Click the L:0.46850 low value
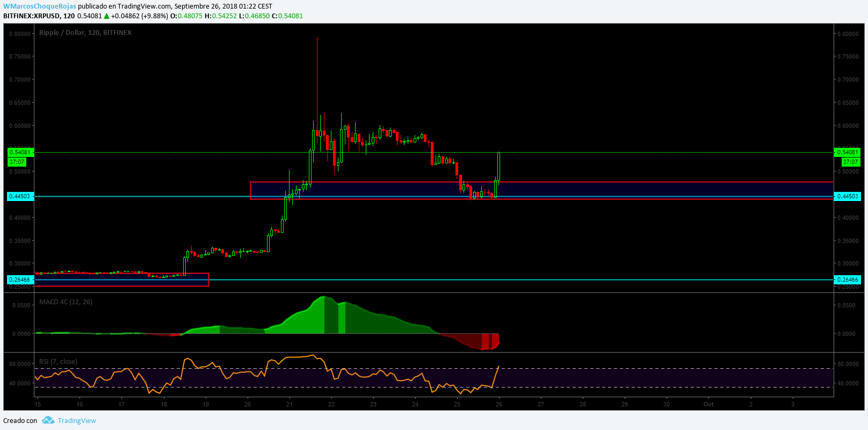This screenshot has width=868, height=430. point(254,16)
